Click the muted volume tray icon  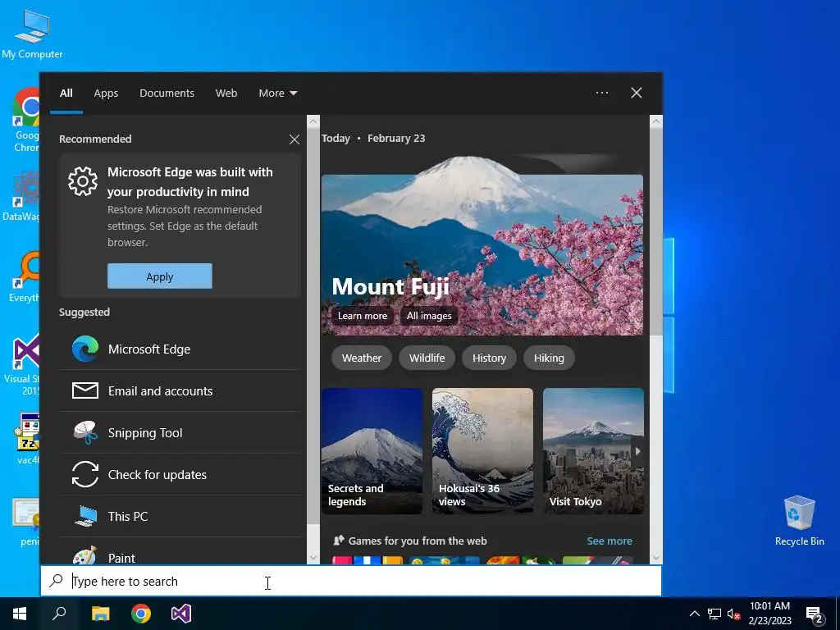[x=734, y=614]
